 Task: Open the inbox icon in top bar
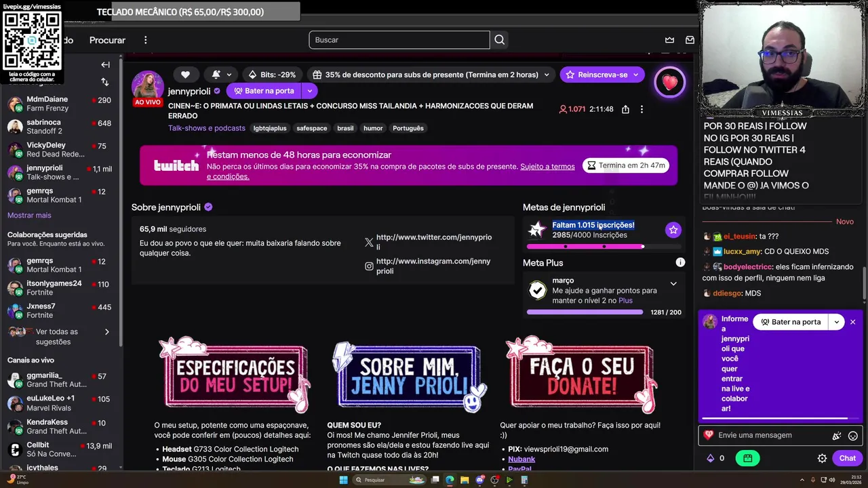(690, 40)
